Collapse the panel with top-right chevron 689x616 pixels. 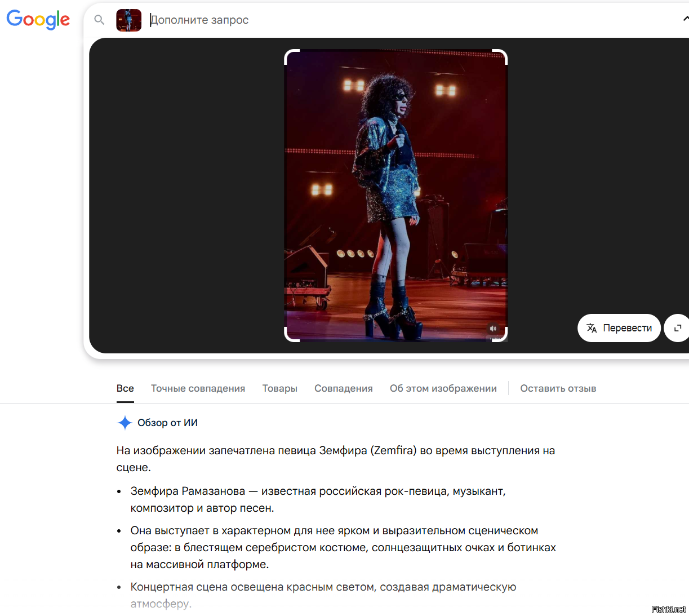tap(685, 19)
